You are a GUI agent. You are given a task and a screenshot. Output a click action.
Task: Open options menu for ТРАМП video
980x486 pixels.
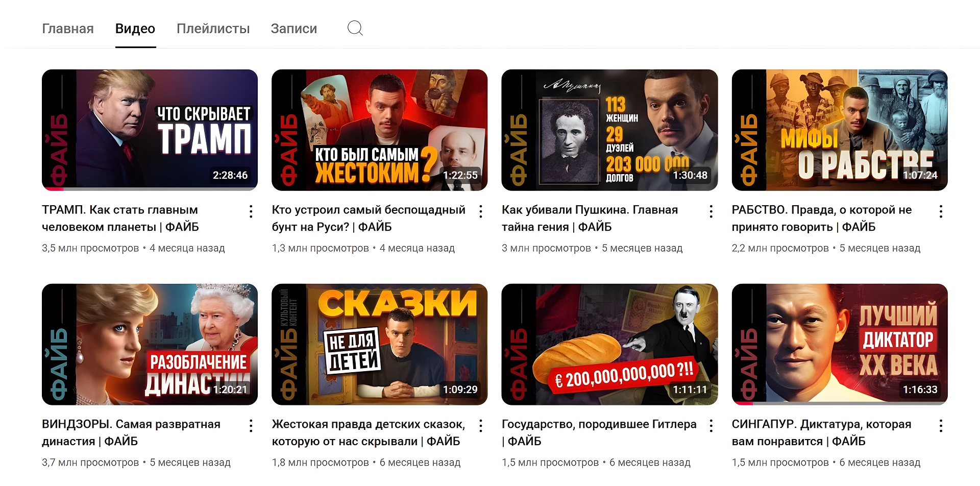(x=251, y=211)
